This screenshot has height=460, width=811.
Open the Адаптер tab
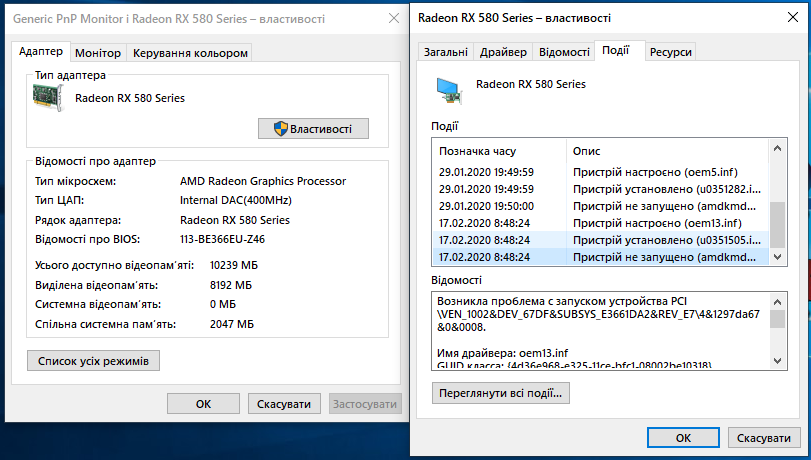pyautogui.click(x=41, y=52)
